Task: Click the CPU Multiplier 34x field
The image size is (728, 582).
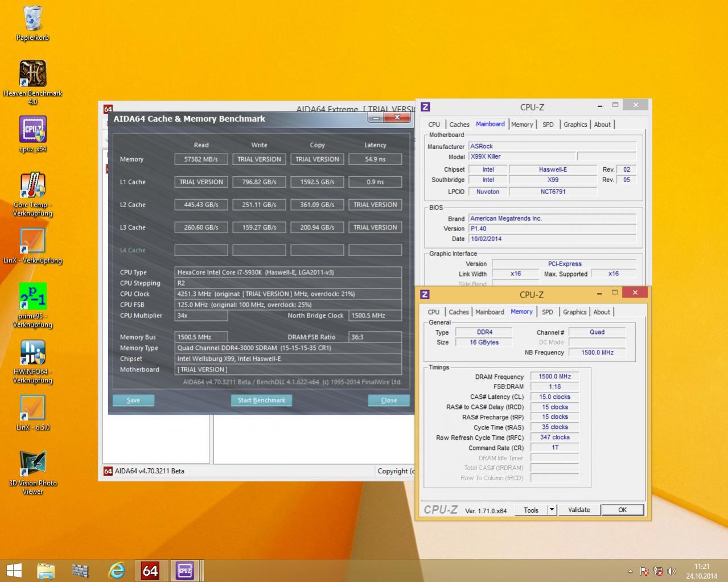Action: [x=201, y=315]
